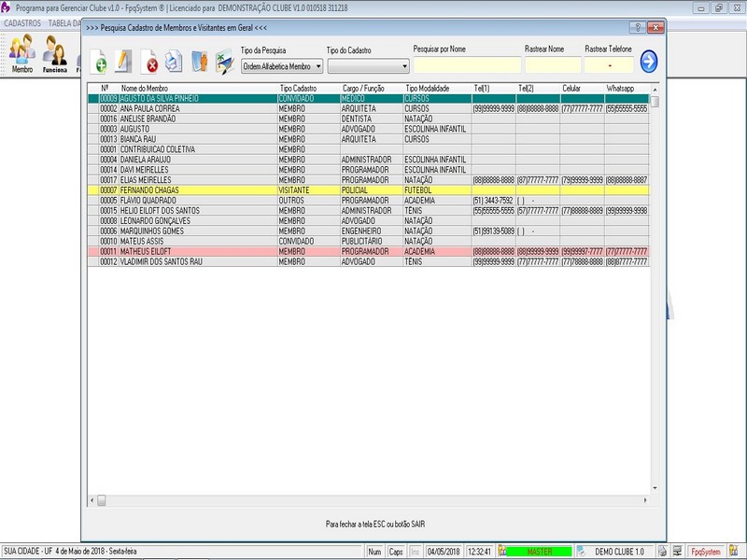This screenshot has width=747, height=560.
Task: Click the palm tree picture icon
Action: click(224, 62)
